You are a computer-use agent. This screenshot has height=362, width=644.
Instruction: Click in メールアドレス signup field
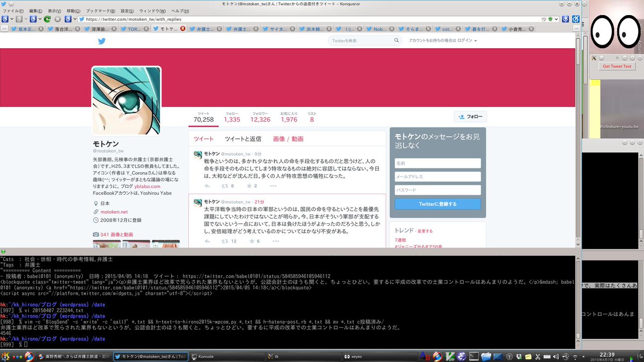pyautogui.click(x=437, y=176)
